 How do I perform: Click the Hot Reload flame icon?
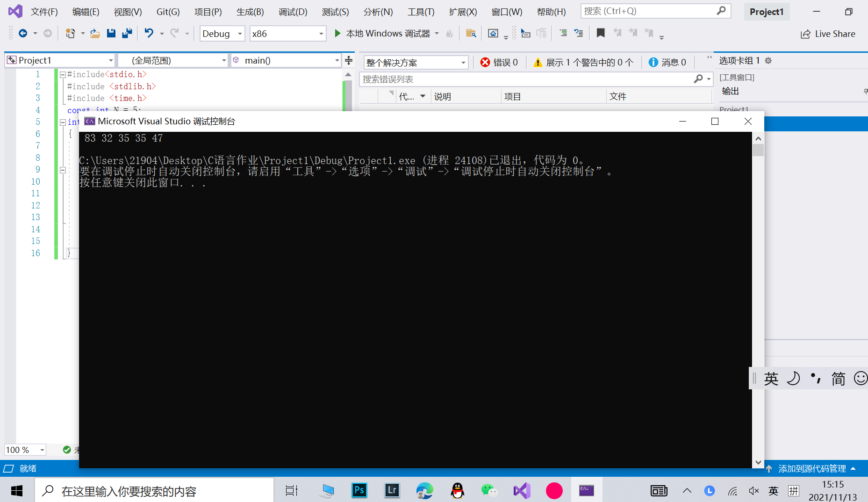[x=449, y=33]
